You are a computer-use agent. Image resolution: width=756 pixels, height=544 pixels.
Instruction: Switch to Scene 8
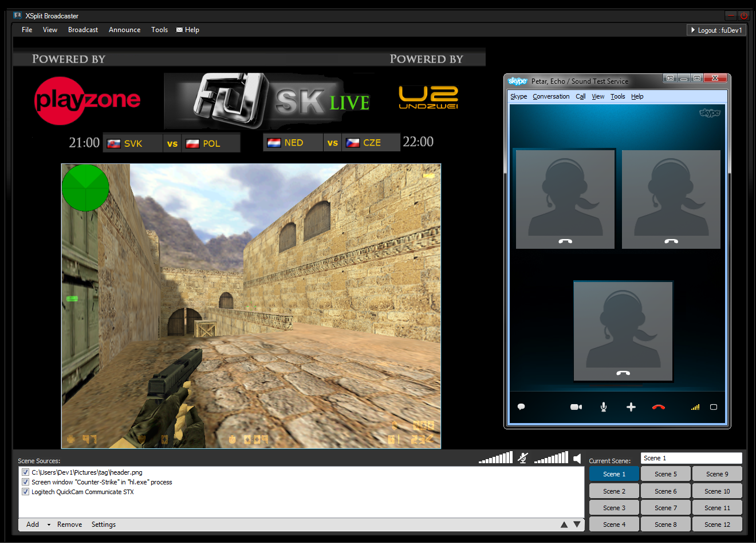[x=666, y=525]
